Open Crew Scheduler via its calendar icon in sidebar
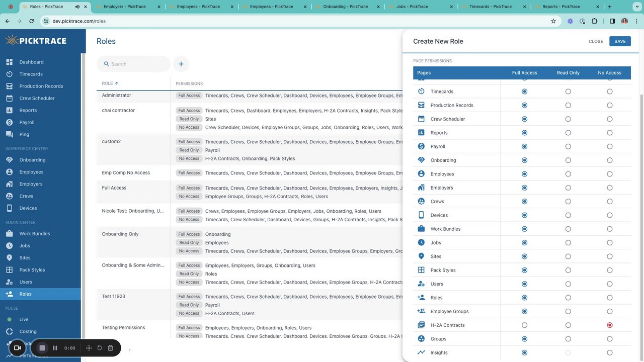This screenshot has width=644, height=362. point(9,98)
